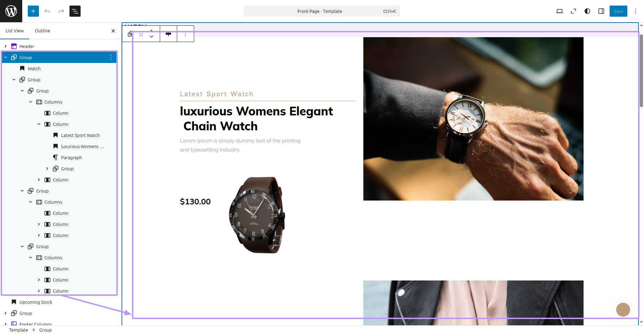This screenshot has width=644, height=334.
Task: Toggle the fullscreen view arrows icon
Action: tap(573, 11)
